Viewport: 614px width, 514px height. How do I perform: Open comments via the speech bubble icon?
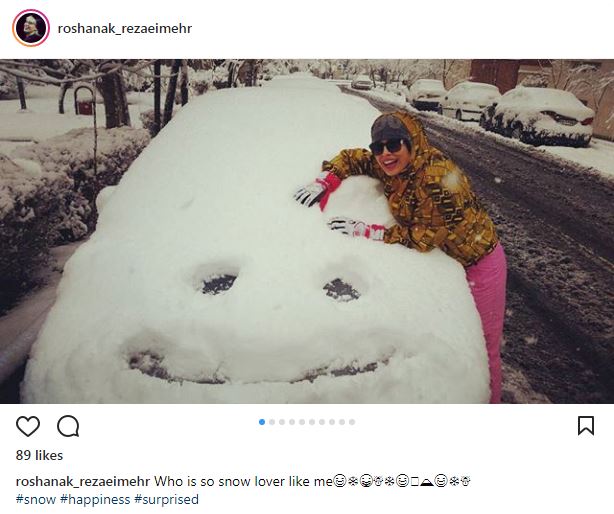click(x=68, y=426)
